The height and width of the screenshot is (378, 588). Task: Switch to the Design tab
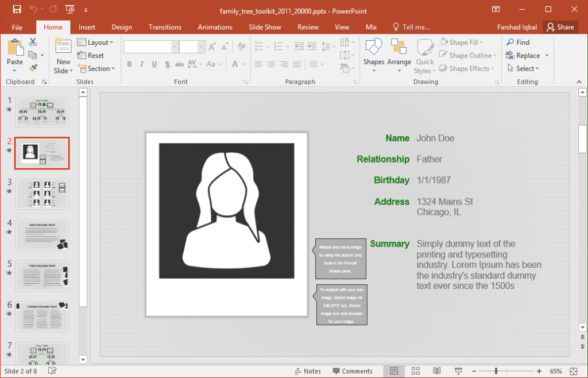[x=122, y=27]
